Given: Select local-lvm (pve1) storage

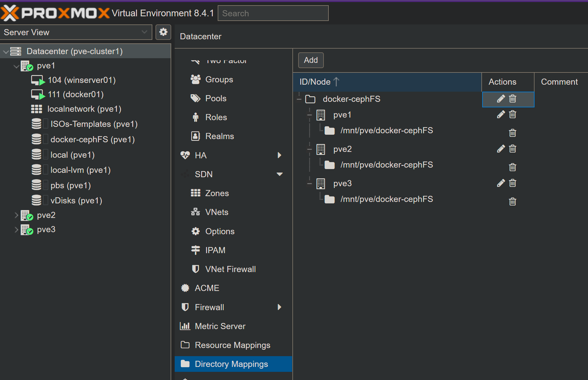Looking at the screenshot, I should tap(81, 170).
